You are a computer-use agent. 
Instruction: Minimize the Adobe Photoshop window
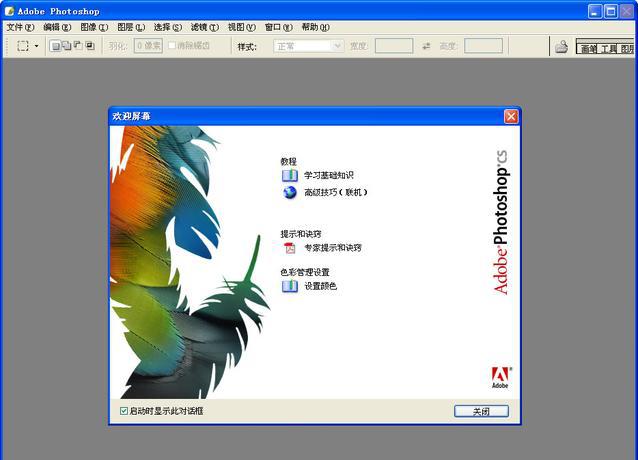pyautogui.click(x=595, y=11)
